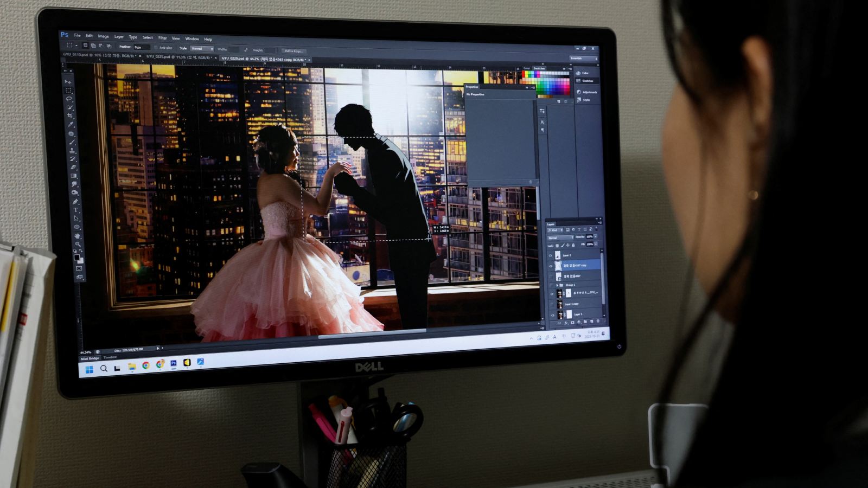Toggle visibility of Layer 1 copy
Screen dimensions: 868x488
point(552,304)
